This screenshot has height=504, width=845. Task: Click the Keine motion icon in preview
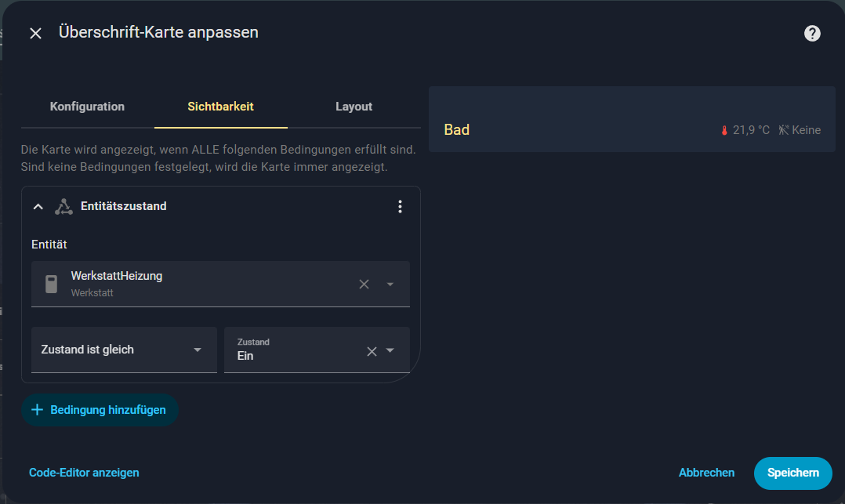(783, 130)
